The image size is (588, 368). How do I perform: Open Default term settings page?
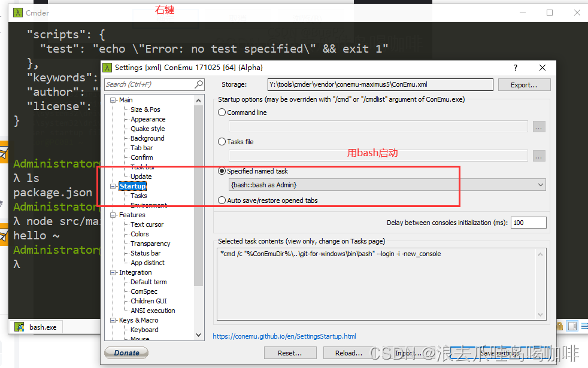148,282
